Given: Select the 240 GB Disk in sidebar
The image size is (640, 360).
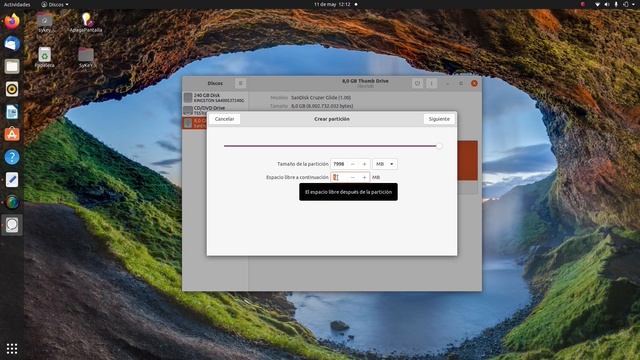Looking at the screenshot, I should pos(215,98).
